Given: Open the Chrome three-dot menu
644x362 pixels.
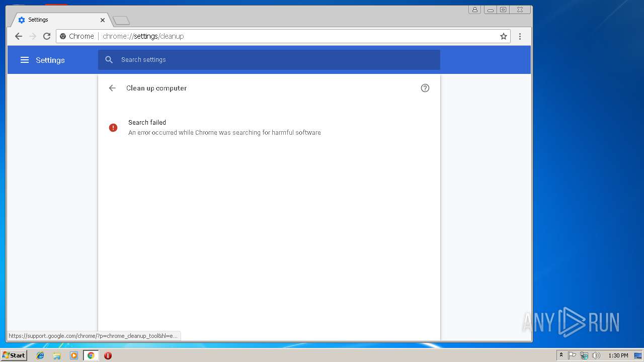Looking at the screenshot, I should tap(520, 36).
